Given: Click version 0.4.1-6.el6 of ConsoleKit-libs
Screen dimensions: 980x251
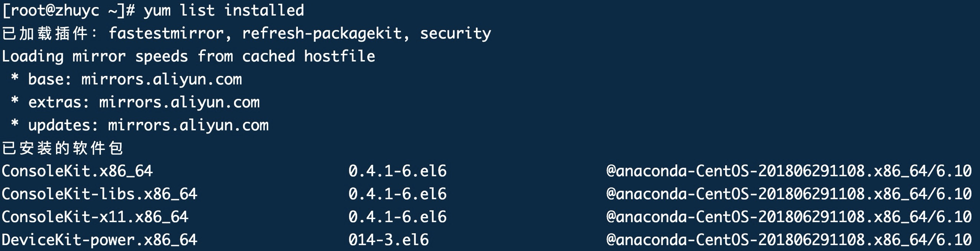Looking at the screenshot, I should [397, 194].
